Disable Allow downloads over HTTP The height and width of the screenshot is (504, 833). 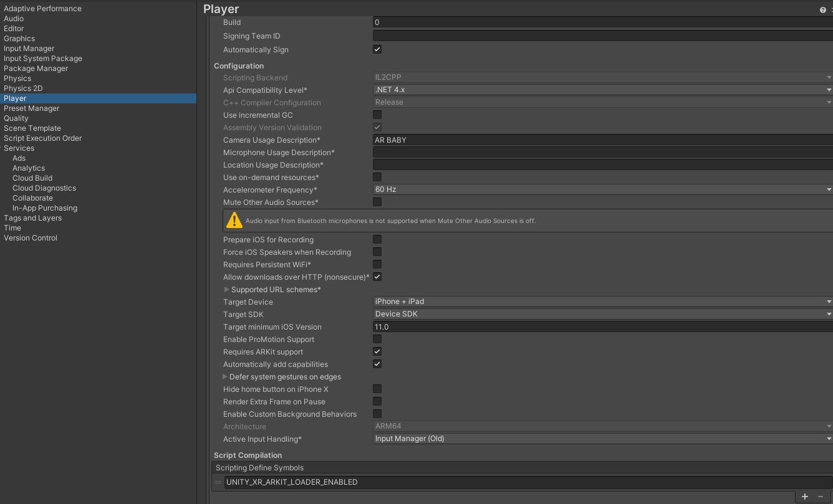377,277
